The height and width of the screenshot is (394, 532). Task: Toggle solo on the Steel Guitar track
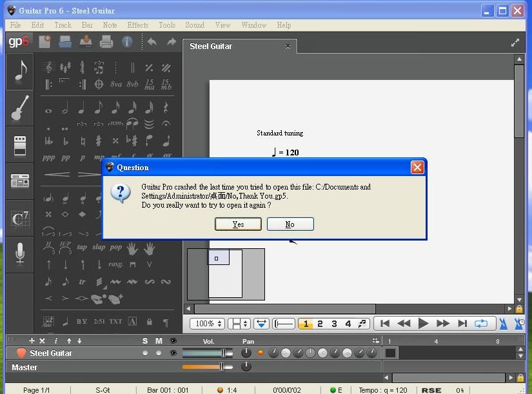[145, 353]
